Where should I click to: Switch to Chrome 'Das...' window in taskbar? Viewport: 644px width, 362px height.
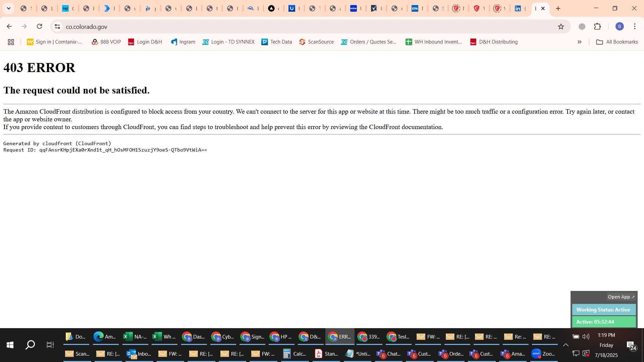(193, 337)
